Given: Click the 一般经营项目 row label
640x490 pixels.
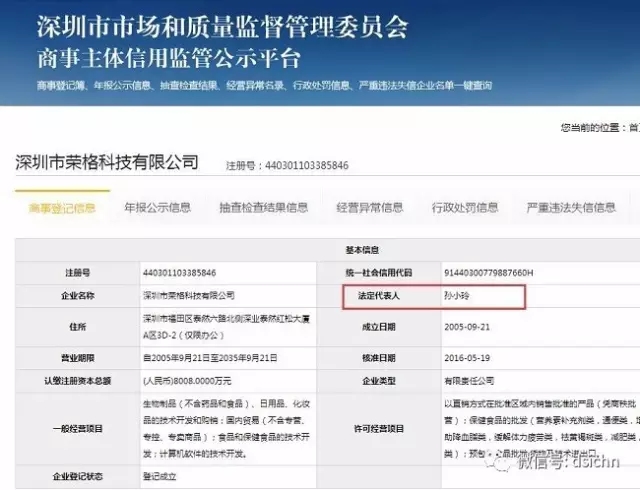Looking at the screenshot, I should [78, 429].
